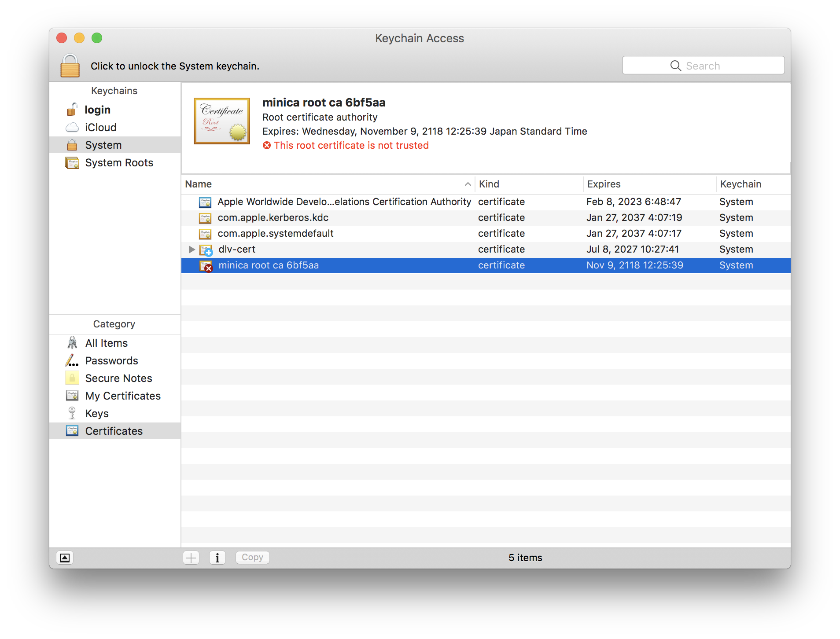
Task: Click the Certificates category icon
Action: (72, 431)
